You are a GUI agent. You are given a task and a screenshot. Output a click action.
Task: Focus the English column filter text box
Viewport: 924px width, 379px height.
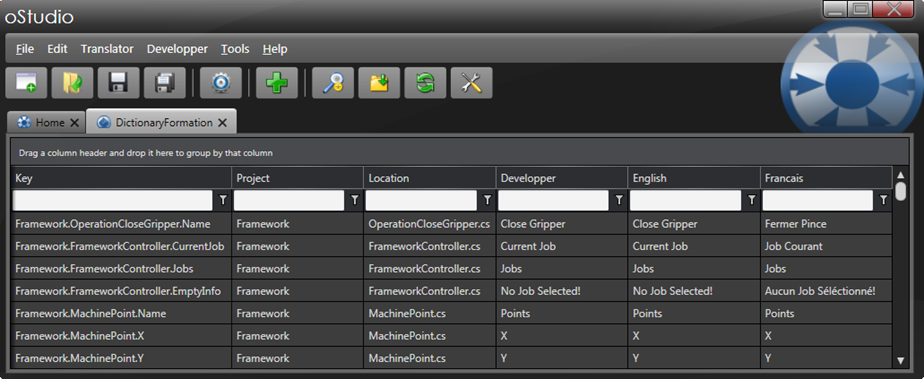685,200
